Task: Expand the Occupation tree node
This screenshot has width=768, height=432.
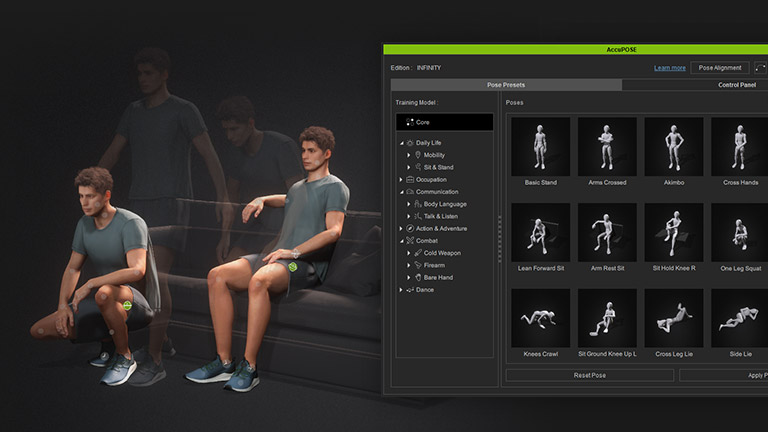Action: pos(401,180)
